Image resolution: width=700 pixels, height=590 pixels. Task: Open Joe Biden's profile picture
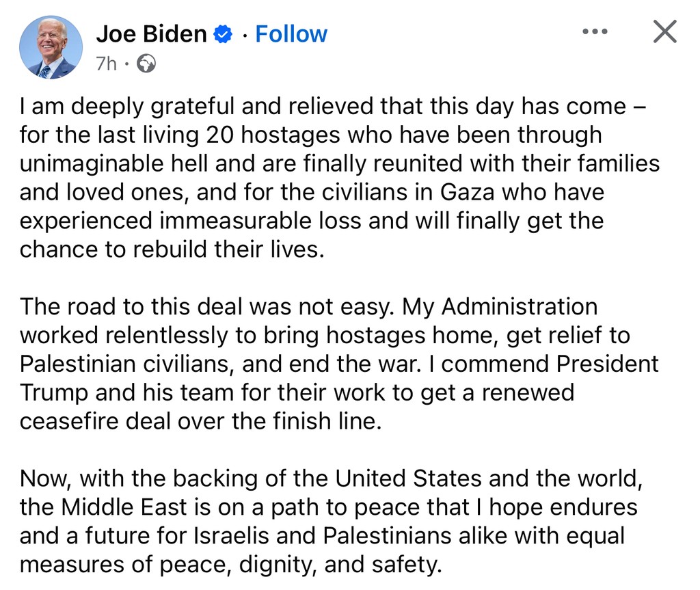(x=51, y=46)
